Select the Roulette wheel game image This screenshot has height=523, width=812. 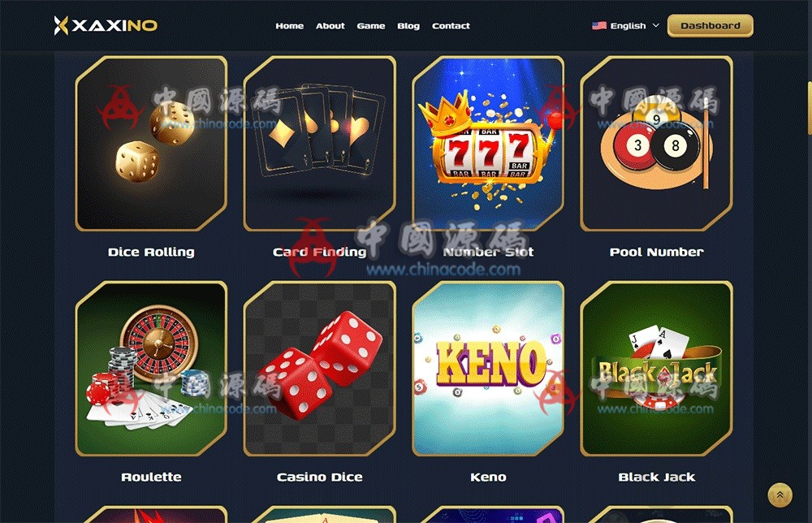pyautogui.click(x=151, y=369)
